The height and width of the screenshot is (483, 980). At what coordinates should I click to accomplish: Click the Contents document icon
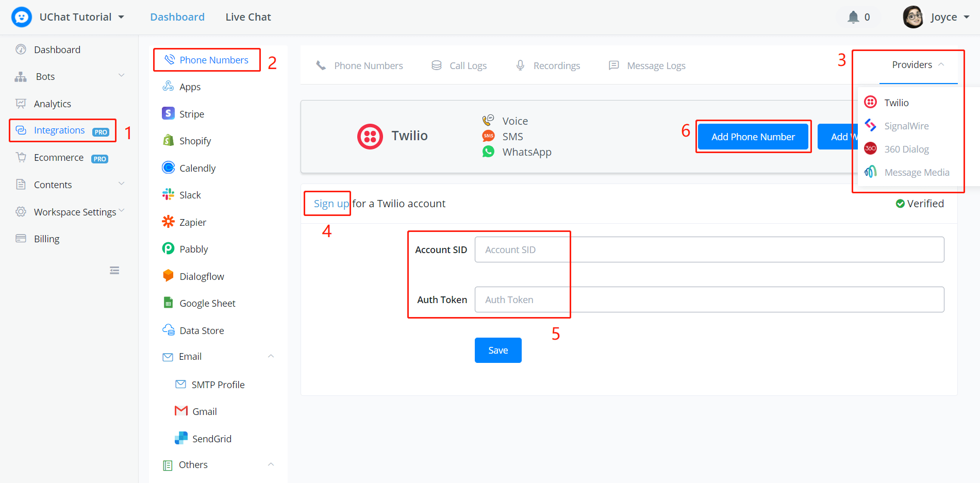point(21,185)
